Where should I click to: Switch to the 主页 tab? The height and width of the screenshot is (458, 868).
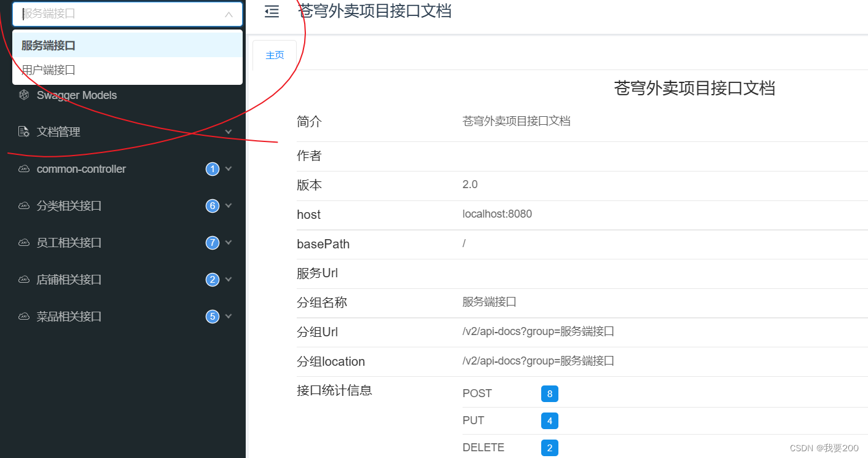(x=275, y=55)
